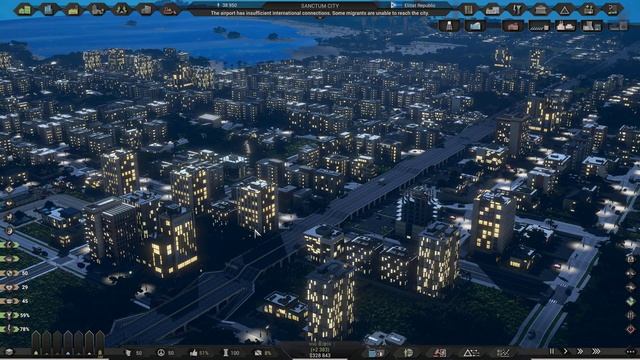
Task: Select the red building thumbnail in build row
Action: pos(513,26)
